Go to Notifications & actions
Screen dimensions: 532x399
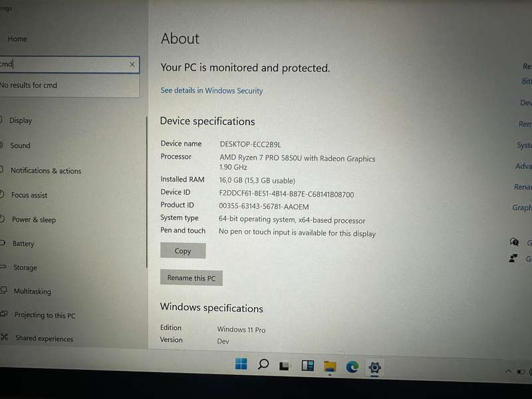pyautogui.click(x=46, y=171)
